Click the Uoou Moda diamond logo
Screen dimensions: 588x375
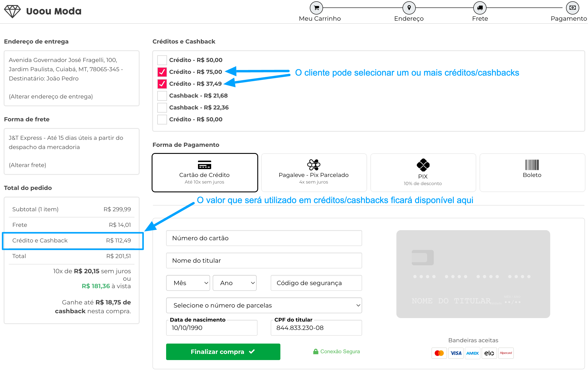point(13,11)
